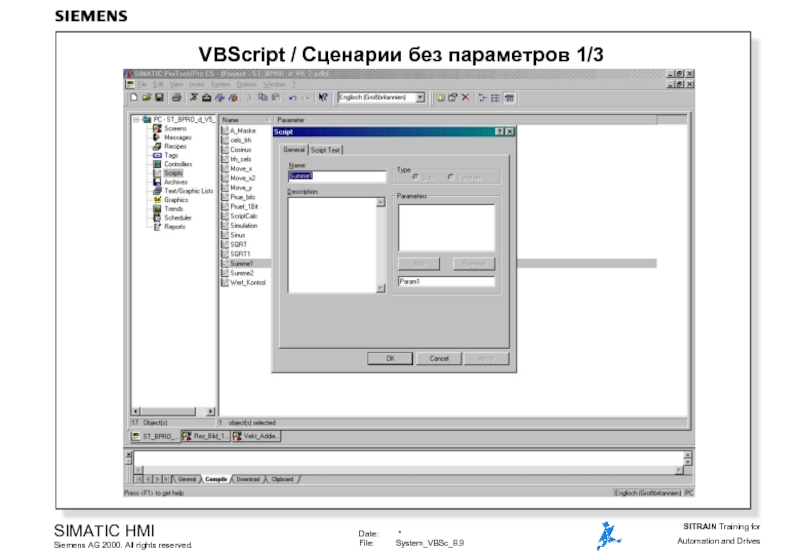Click the Trends icon in project tree
The image size is (800, 554).
[157, 209]
